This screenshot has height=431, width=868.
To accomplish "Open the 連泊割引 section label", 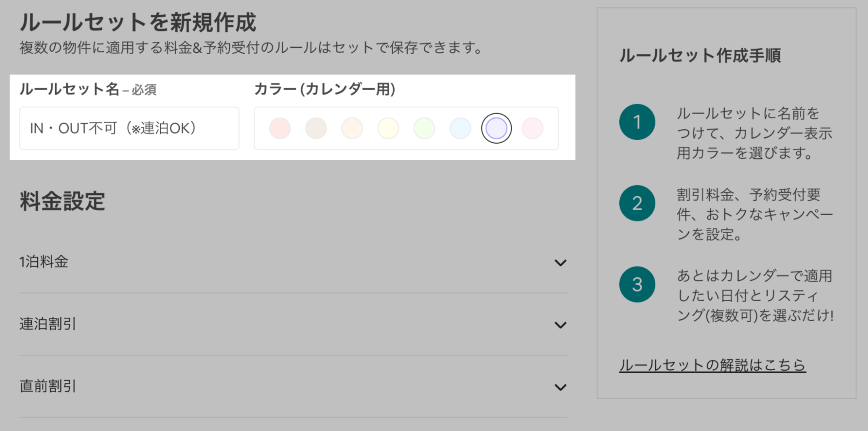I will [x=48, y=324].
